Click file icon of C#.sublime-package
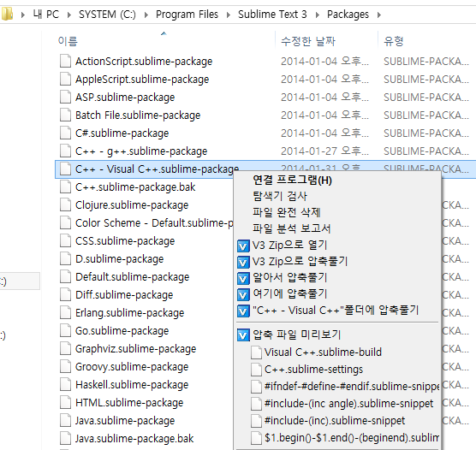476x450 pixels. tap(65, 133)
